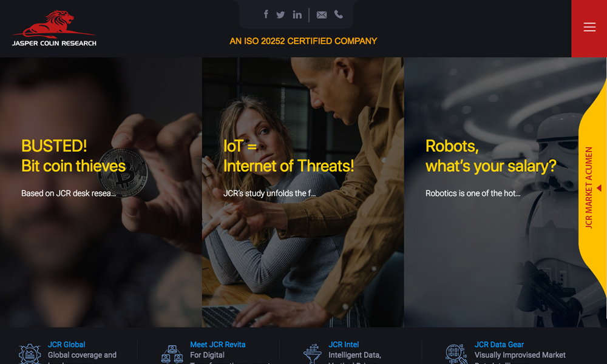The image size is (607, 364).
Task: Open the LinkedIn icon in header
Action: click(297, 15)
